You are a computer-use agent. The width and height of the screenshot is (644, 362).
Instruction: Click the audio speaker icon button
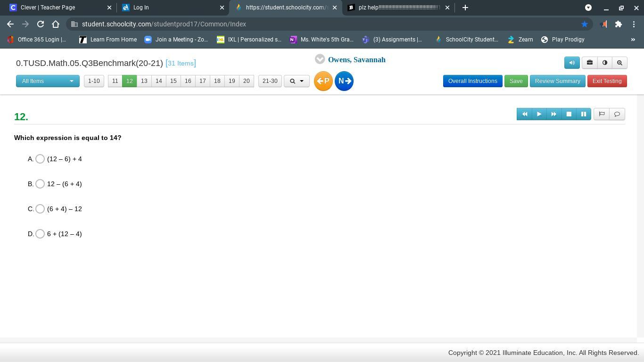pyautogui.click(x=572, y=63)
